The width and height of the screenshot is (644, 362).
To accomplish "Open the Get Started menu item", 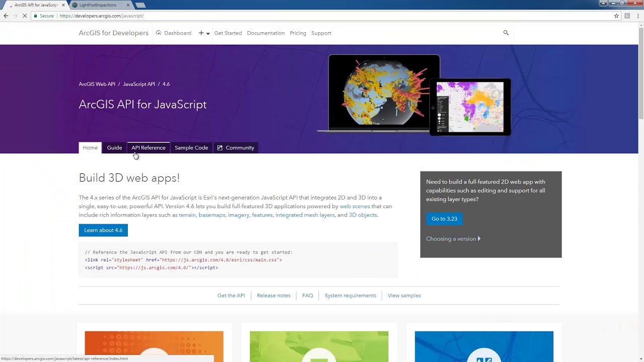I will (x=228, y=33).
